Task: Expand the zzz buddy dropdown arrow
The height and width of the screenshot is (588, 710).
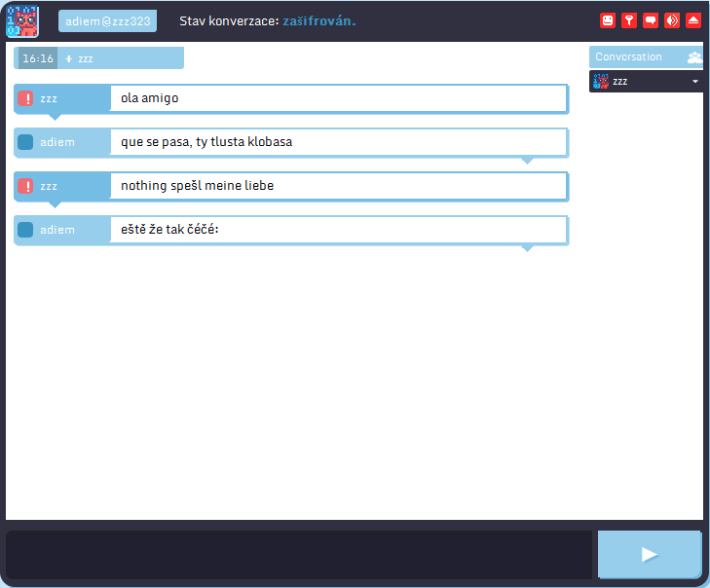Action: pos(695,82)
